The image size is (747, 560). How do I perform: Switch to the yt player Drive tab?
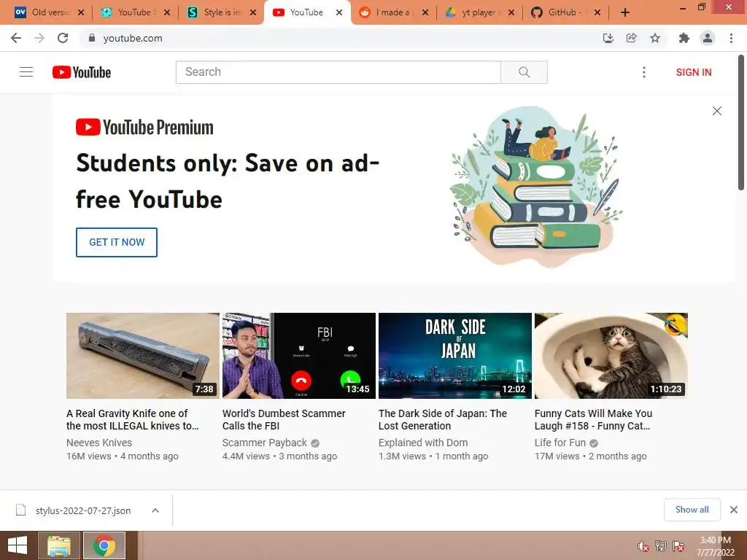coord(479,12)
